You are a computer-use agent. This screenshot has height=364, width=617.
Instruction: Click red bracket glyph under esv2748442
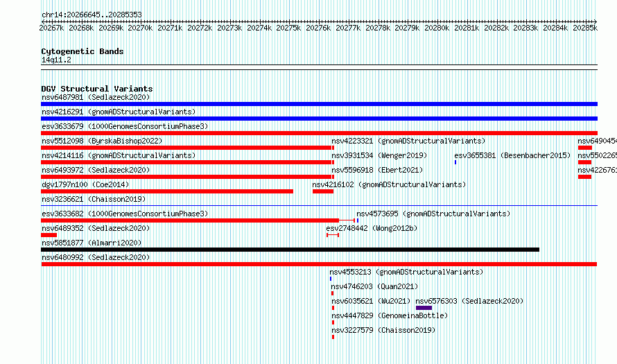(x=333, y=235)
